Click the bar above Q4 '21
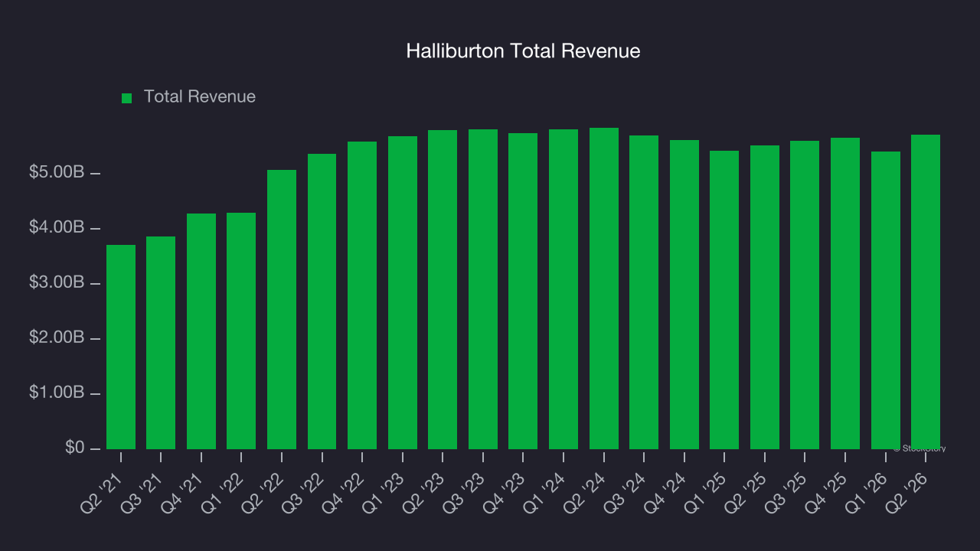980x551 pixels. [x=201, y=331]
